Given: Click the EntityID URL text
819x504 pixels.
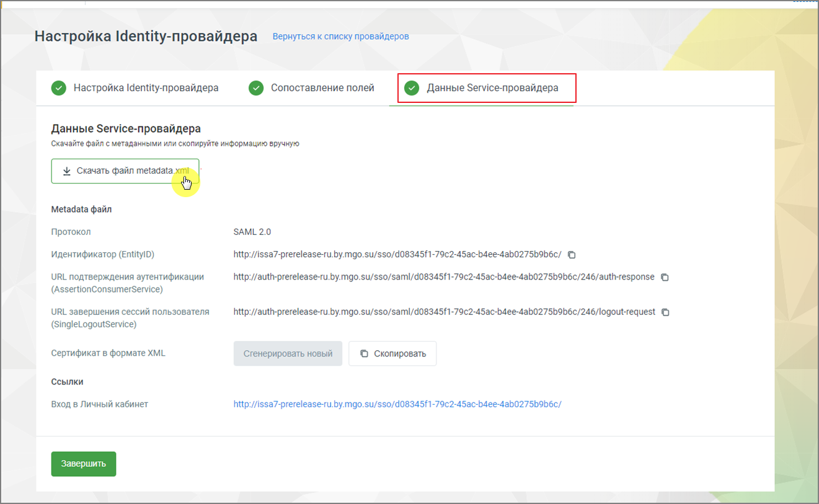Looking at the screenshot, I should click(x=397, y=254).
